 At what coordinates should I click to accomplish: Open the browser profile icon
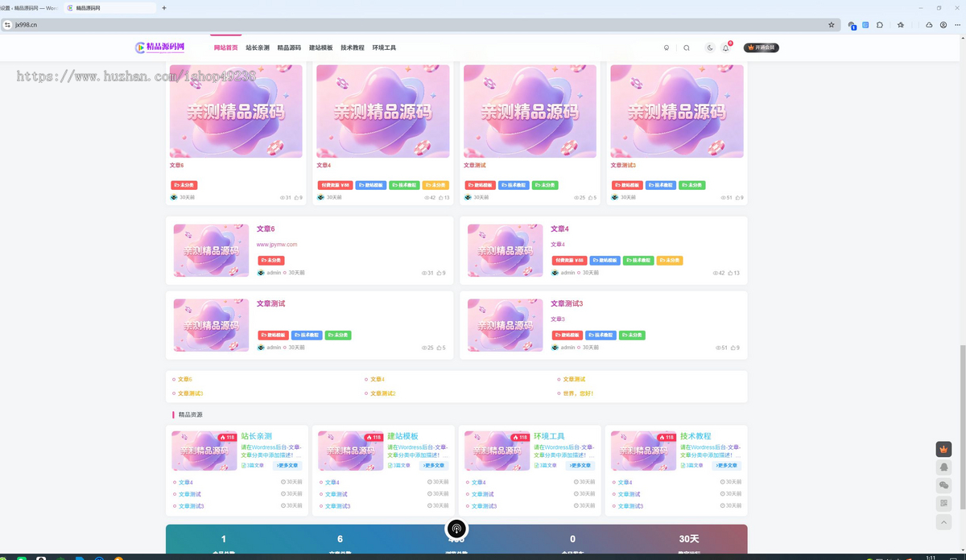point(943,25)
